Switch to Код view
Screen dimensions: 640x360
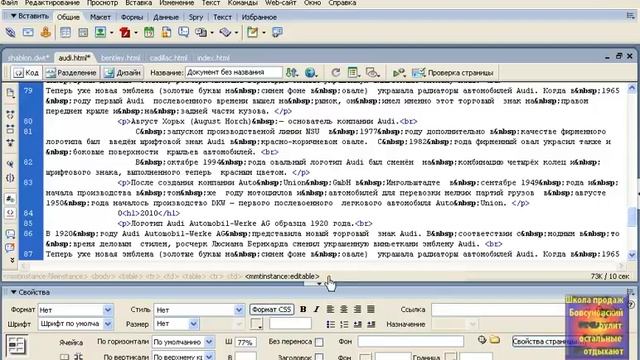coord(27,73)
